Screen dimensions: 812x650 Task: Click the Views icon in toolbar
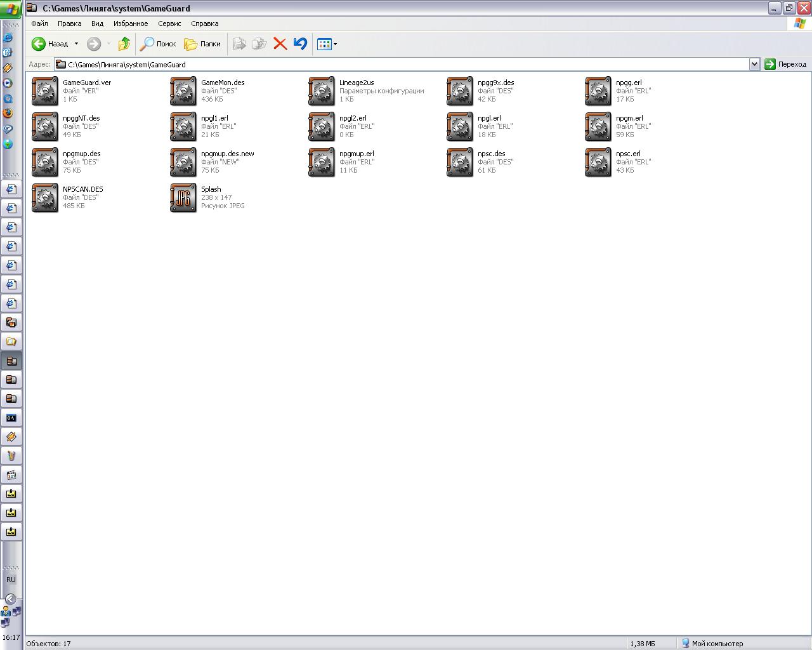pos(324,44)
